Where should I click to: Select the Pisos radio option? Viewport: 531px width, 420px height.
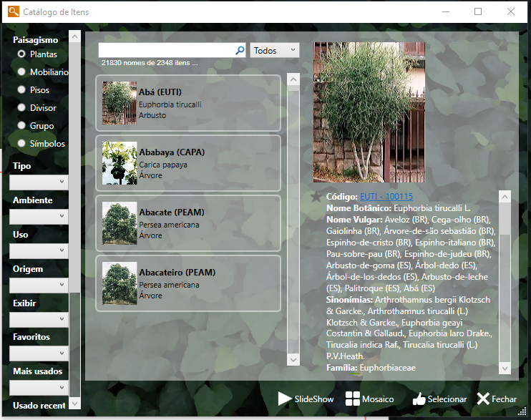pos(21,89)
